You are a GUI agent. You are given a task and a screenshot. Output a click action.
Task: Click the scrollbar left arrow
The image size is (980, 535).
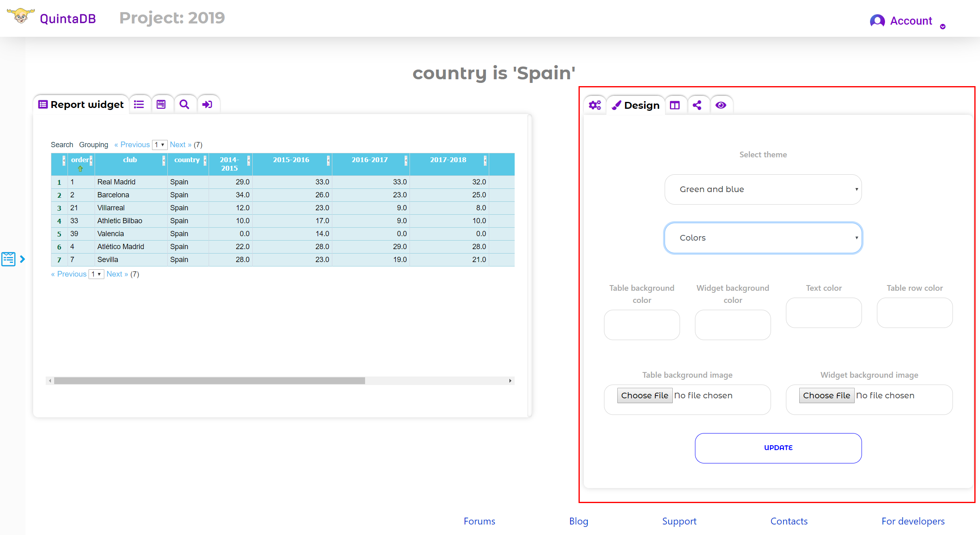pos(50,381)
